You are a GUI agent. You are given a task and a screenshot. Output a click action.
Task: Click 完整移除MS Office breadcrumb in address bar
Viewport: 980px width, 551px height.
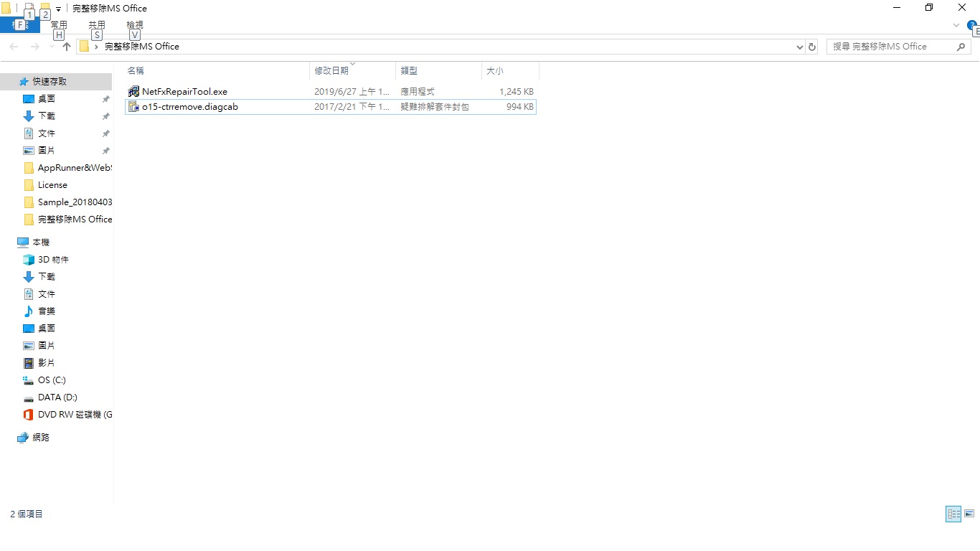coord(142,47)
